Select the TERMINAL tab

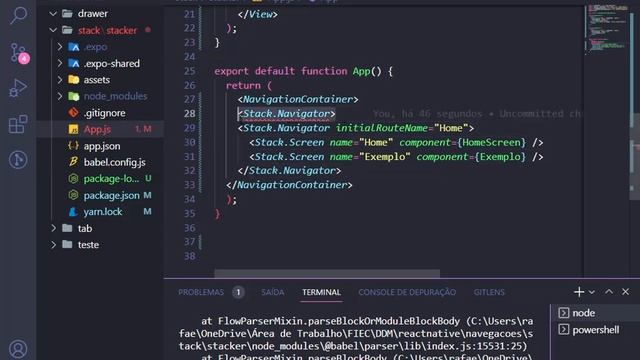321,292
